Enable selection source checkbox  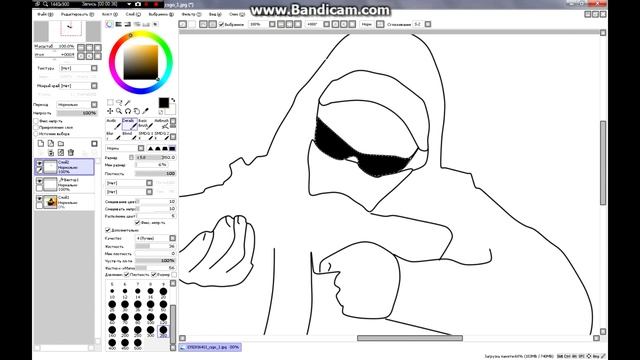coord(36,133)
